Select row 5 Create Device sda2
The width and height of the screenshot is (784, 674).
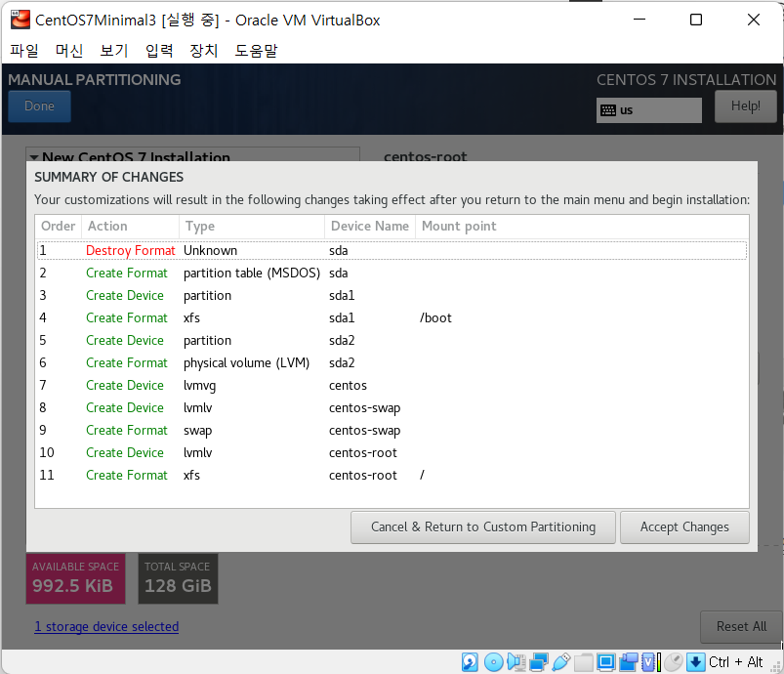point(392,340)
